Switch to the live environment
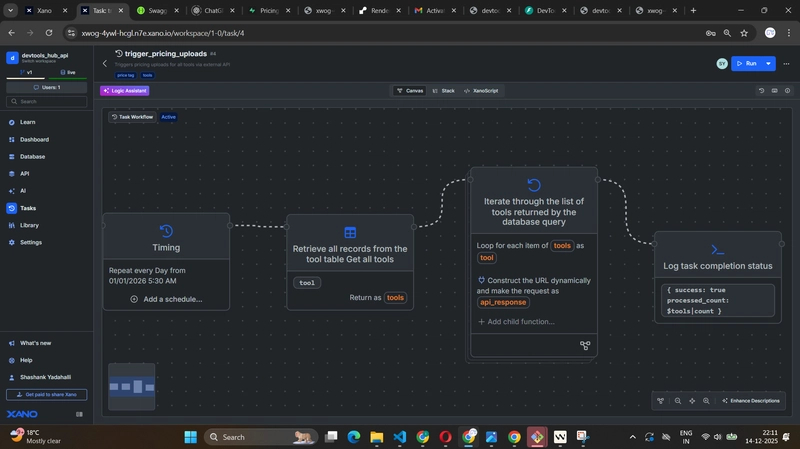The height and width of the screenshot is (449, 800). click(68, 72)
